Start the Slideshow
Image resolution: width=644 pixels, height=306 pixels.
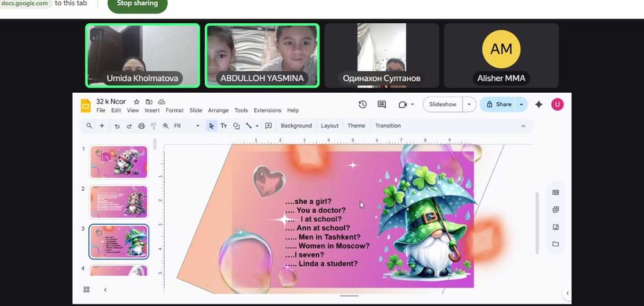point(443,104)
